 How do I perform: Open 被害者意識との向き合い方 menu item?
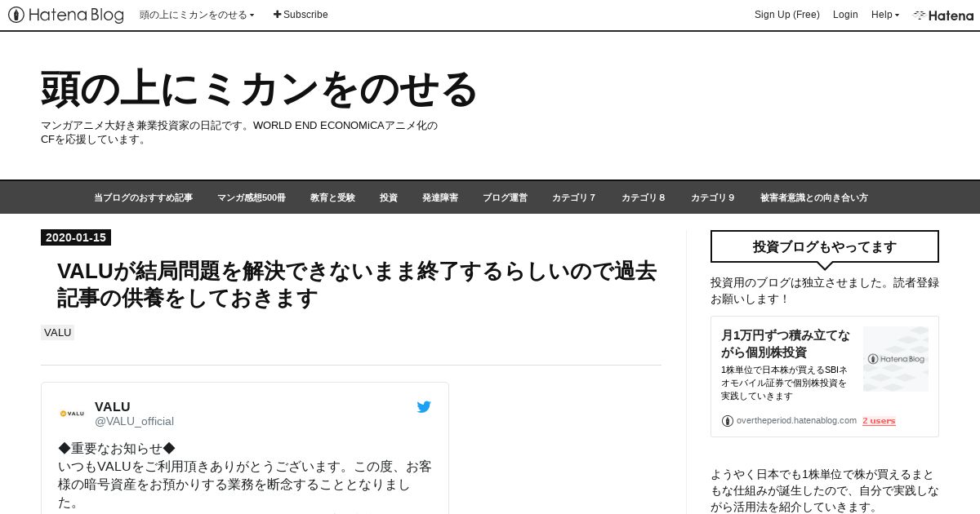click(x=813, y=197)
